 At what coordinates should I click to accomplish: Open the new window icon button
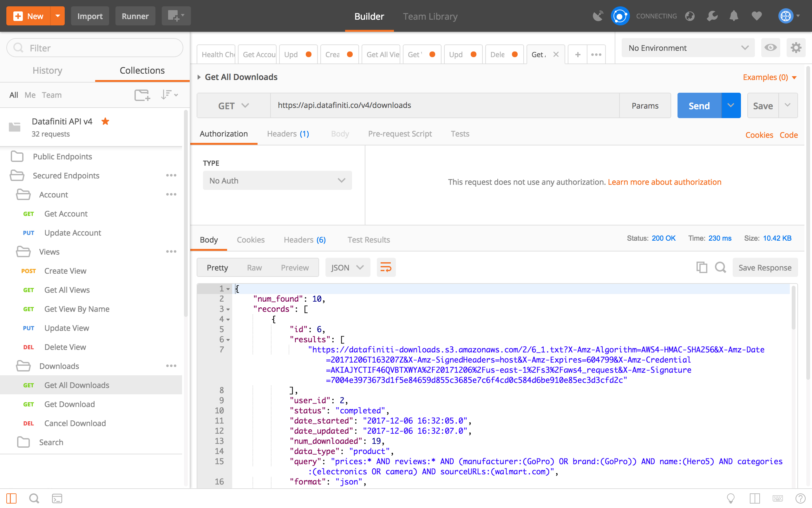(176, 16)
